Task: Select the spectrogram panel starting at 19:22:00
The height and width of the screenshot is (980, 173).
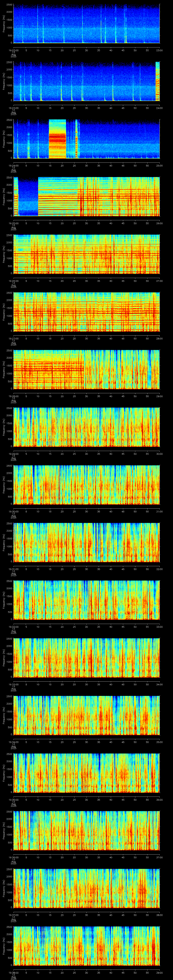Action: 86,24
